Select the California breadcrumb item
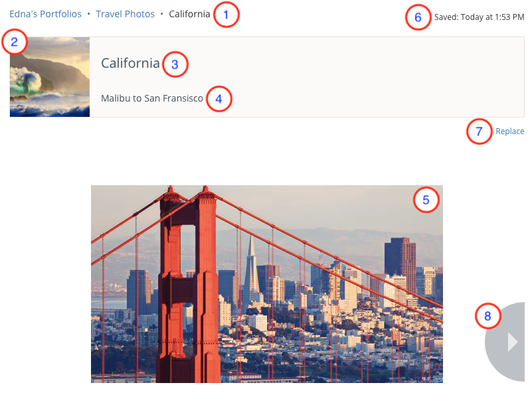 point(189,14)
